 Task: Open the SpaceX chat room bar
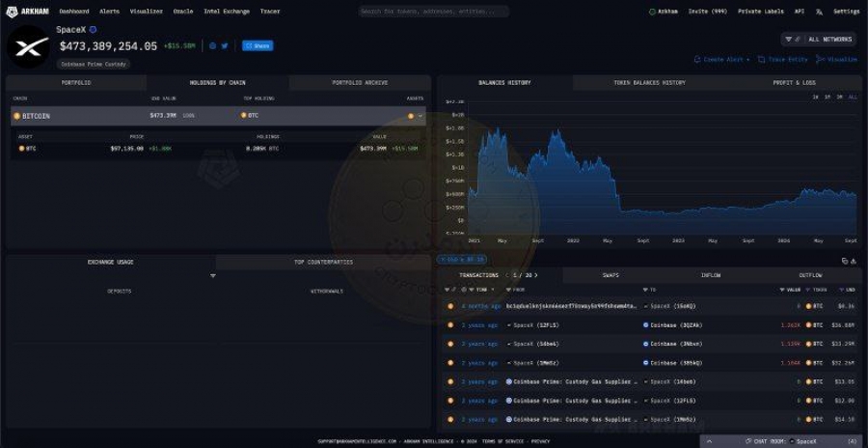(x=783, y=441)
